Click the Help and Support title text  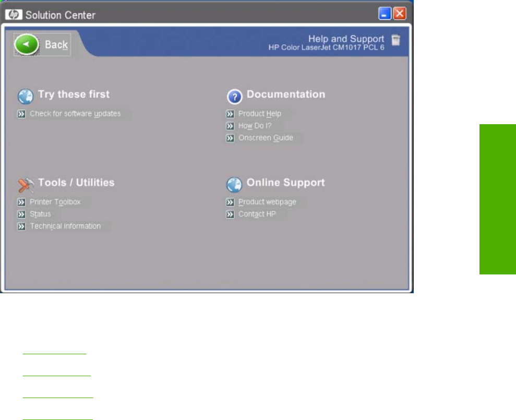pyautogui.click(x=346, y=39)
